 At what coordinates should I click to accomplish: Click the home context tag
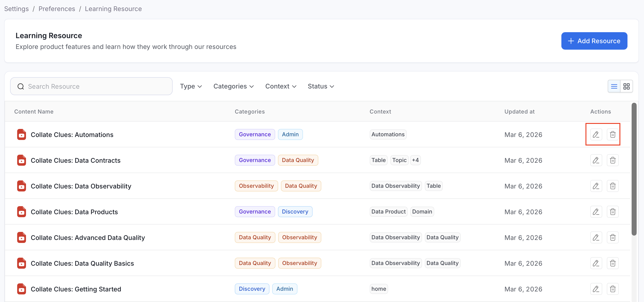(379, 289)
